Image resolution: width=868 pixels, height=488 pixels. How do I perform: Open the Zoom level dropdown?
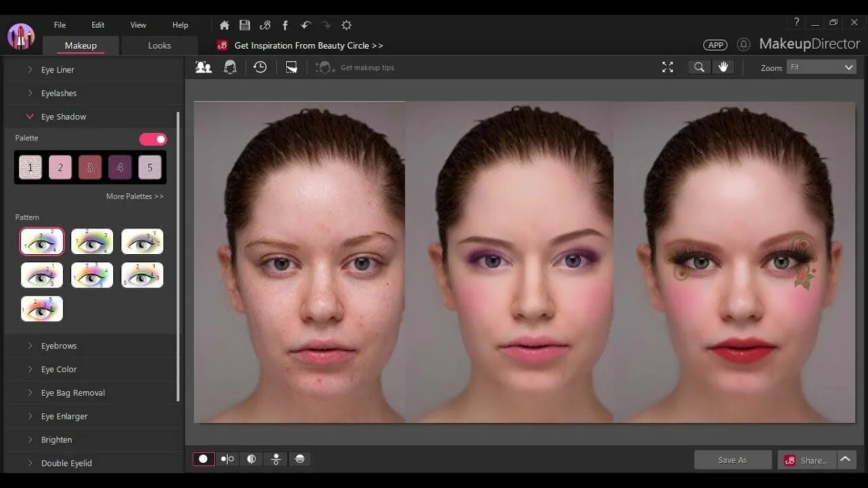tap(821, 67)
